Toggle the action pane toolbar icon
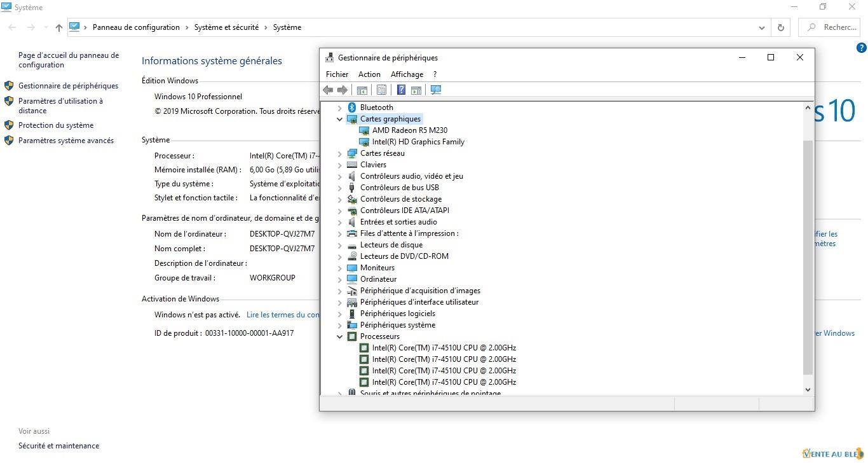 coord(416,90)
